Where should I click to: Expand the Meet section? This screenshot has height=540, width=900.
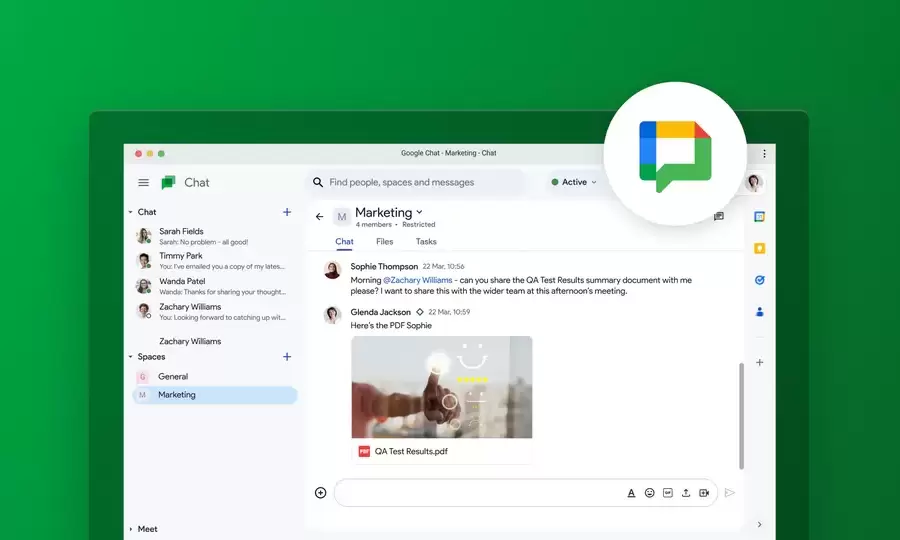point(131,529)
